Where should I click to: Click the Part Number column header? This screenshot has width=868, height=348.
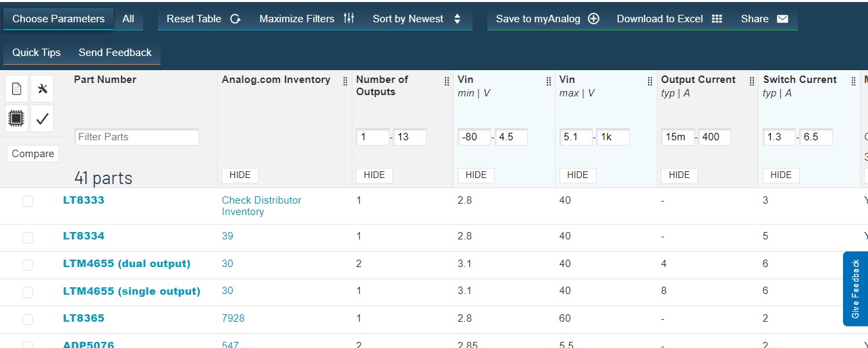tap(105, 80)
